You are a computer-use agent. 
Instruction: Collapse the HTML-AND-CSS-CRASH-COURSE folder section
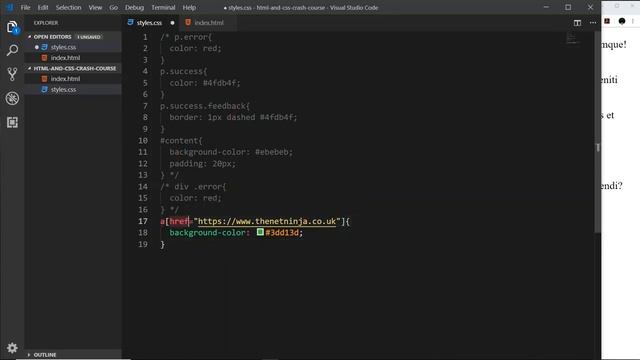pyautogui.click(x=73, y=69)
